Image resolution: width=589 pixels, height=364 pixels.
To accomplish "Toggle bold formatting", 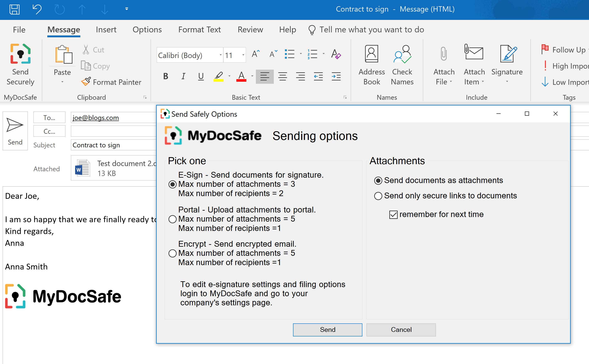I will [166, 76].
